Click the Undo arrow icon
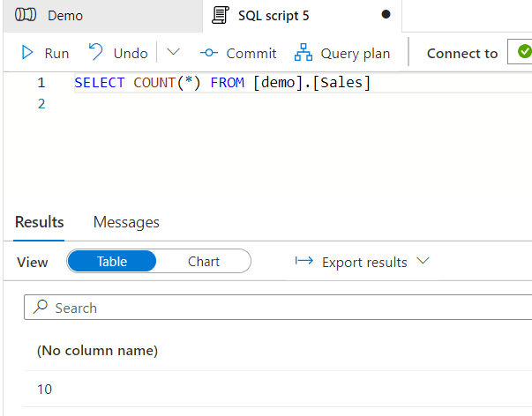This screenshot has height=416, width=532. 96,53
